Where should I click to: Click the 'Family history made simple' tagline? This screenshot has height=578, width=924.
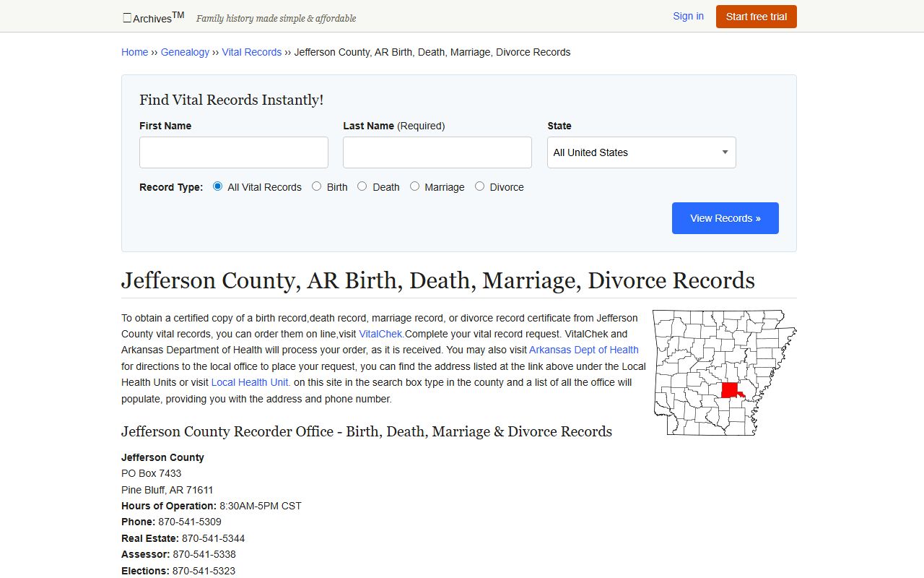(x=276, y=19)
